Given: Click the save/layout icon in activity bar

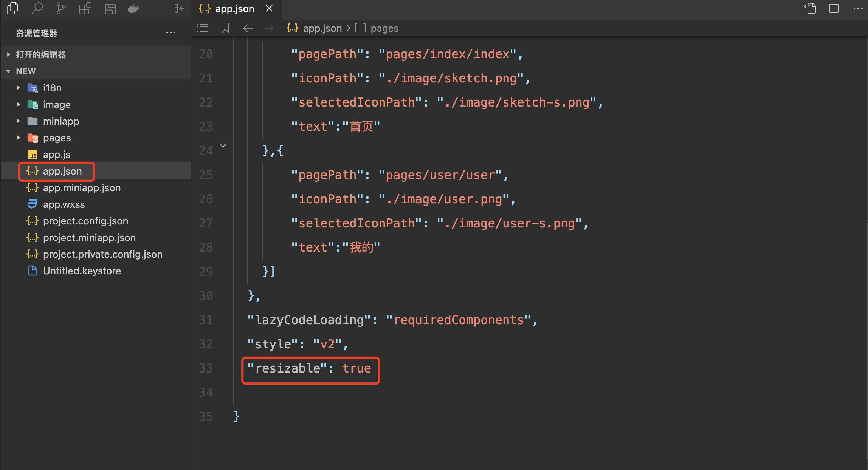Looking at the screenshot, I should [110, 8].
